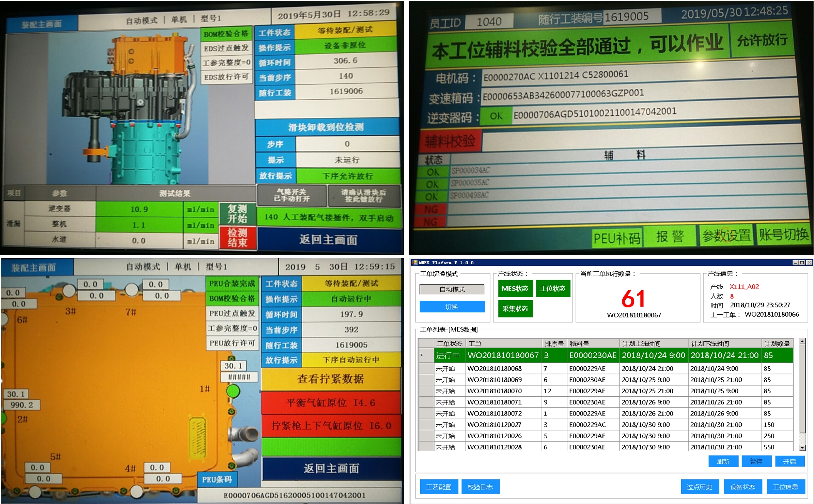This screenshot has width=814, height=504.
Task: Click the 平衡气缸原位 I4.6 red indicator
Action: pyautogui.click(x=331, y=403)
